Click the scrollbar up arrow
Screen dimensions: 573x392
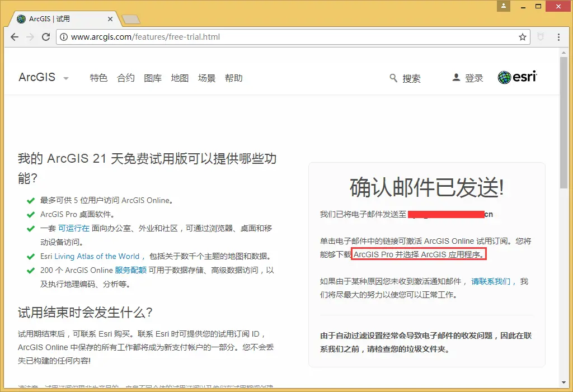(x=563, y=53)
